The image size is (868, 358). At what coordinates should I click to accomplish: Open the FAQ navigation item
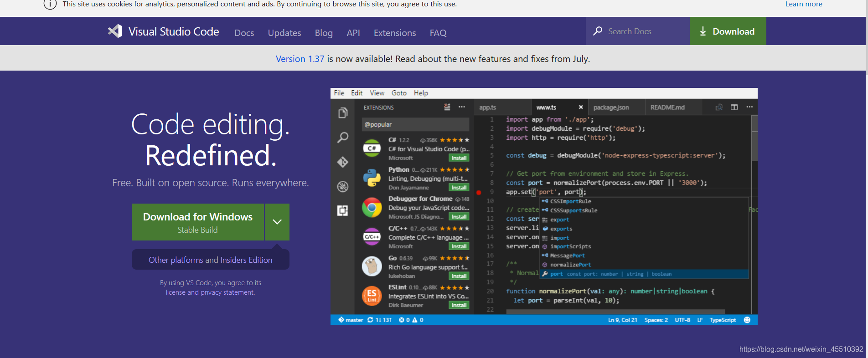click(438, 33)
